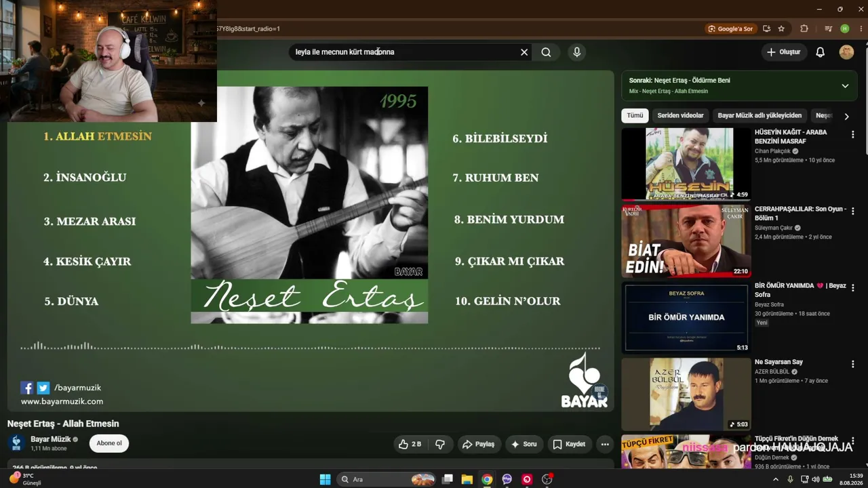
Task: Select the Tümü filter chip
Action: click(635, 116)
